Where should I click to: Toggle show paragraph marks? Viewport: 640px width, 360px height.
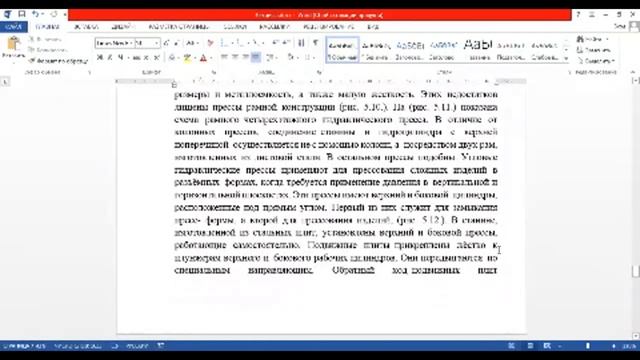coord(316,43)
